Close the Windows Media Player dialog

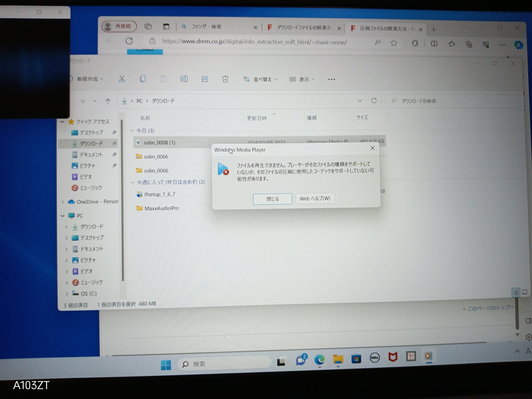point(372,148)
